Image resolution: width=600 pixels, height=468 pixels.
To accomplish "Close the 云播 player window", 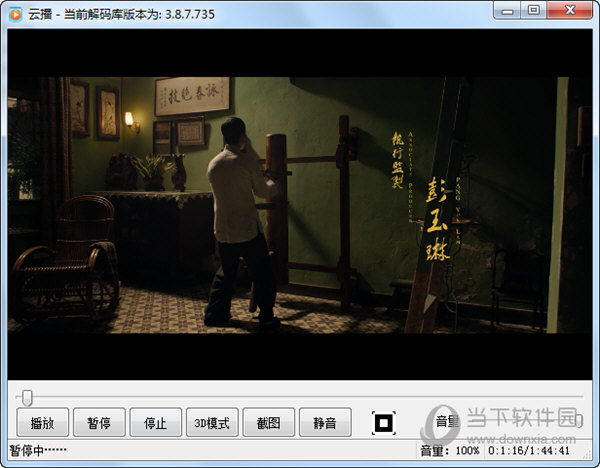I will tap(570, 10).
